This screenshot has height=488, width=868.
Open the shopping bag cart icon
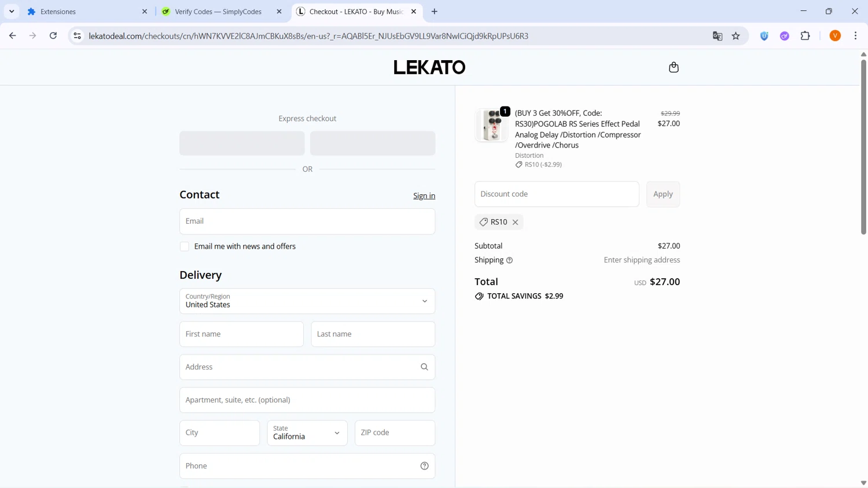pyautogui.click(x=674, y=67)
